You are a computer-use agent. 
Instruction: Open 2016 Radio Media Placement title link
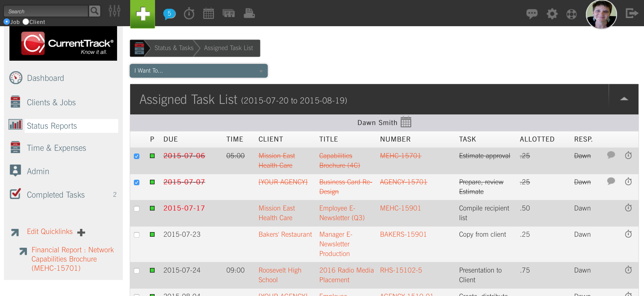tap(347, 275)
